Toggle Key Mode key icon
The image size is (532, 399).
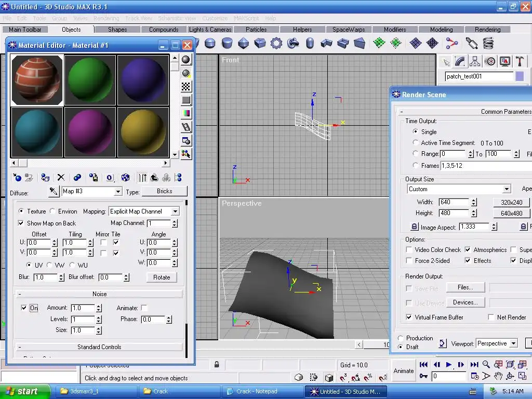click(x=423, y=376)
